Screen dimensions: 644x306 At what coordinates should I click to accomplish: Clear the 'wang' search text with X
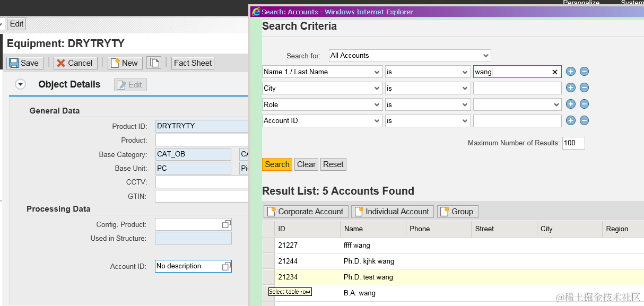tap(555, 72)
